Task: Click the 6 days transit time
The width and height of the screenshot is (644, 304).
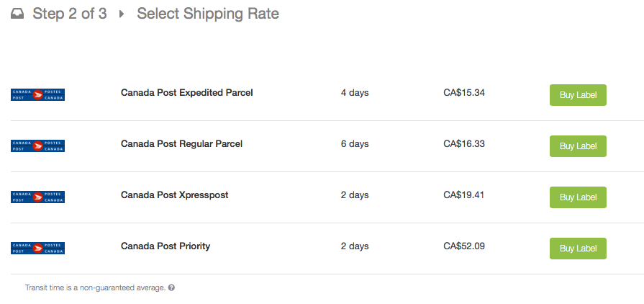Action: pos(355,144)
